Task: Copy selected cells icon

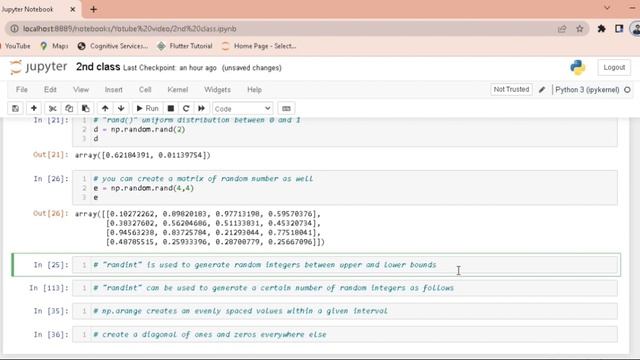Action: point(69,109)
